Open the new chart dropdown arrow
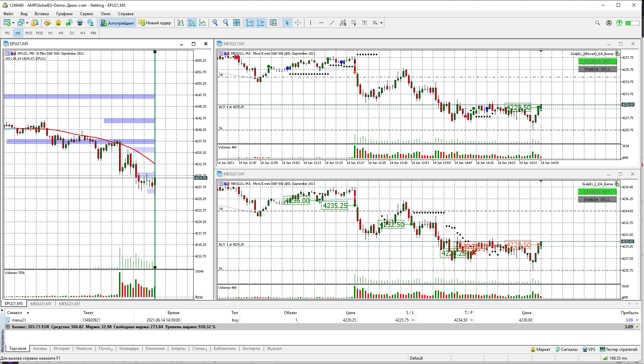Viewport: 644px width, 364px height. 13,23
